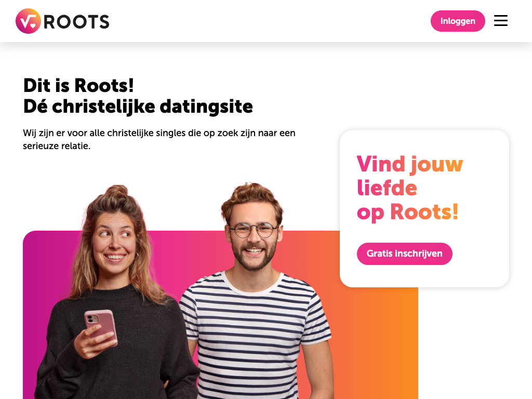532x399 pixels.
Task: Click the 'Dit is Roots!' heading
Action: pos(78,85)
